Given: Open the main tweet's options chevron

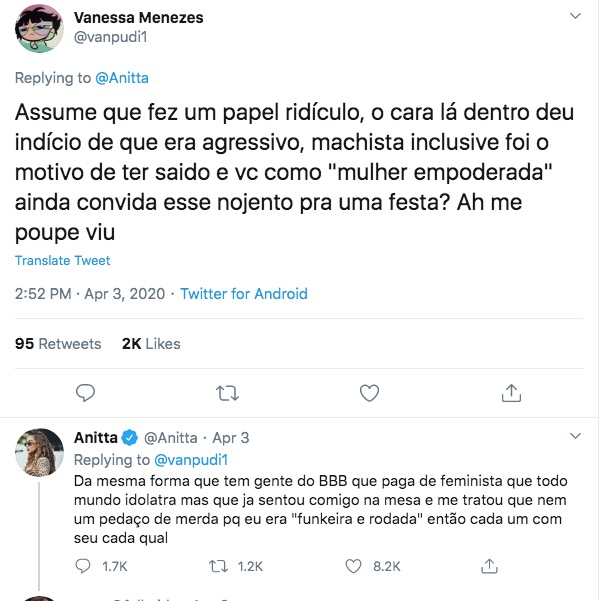Looking at the screenshot, I should 575,17.
